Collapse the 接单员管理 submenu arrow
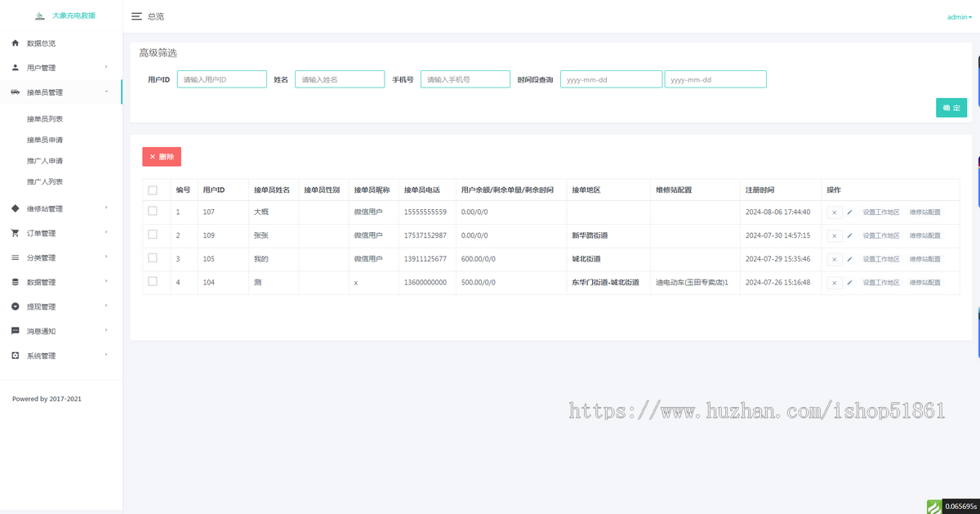 coord(106,92)
